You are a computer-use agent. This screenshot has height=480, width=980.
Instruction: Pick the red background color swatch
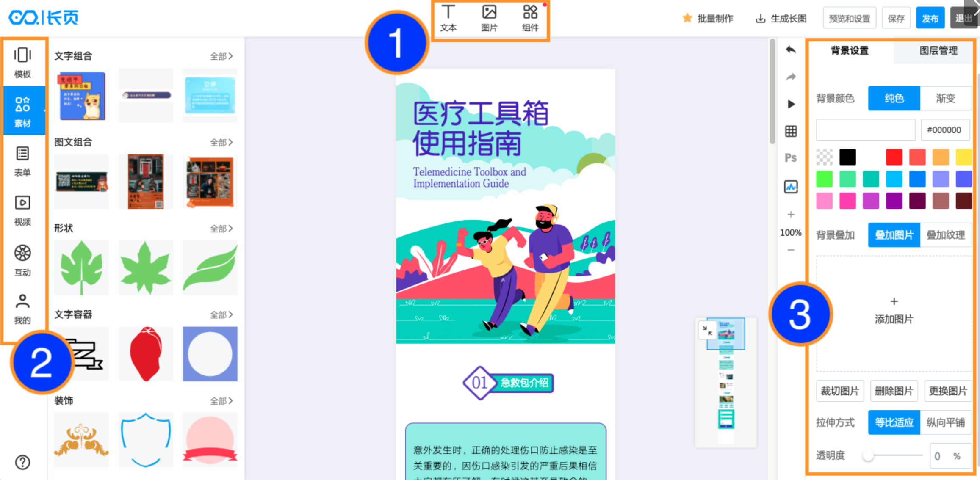(x=894, y=157)
